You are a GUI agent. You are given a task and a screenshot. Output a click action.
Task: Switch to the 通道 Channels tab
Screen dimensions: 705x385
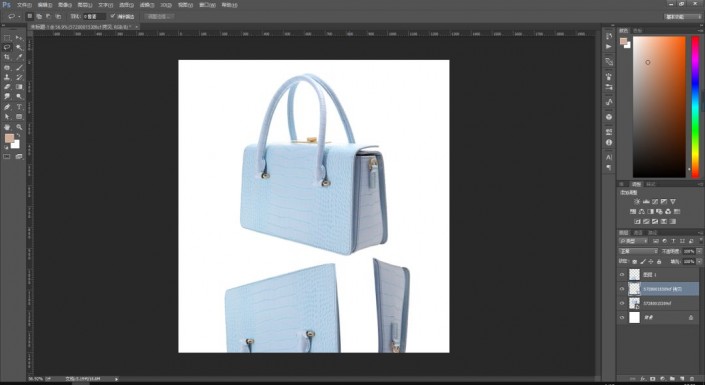click(638, 233)
